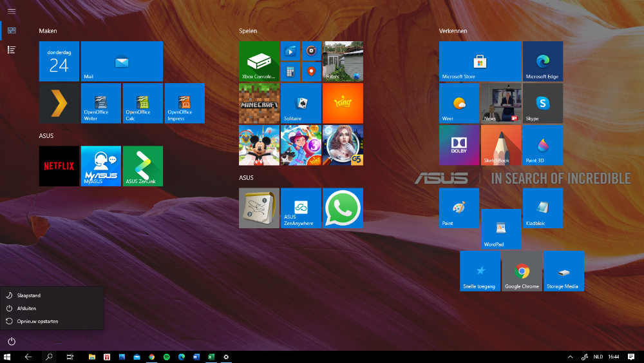Screen dimensions: 644x363
Task: Open OpenOffice Writer tile
Action: click(100, 103)
